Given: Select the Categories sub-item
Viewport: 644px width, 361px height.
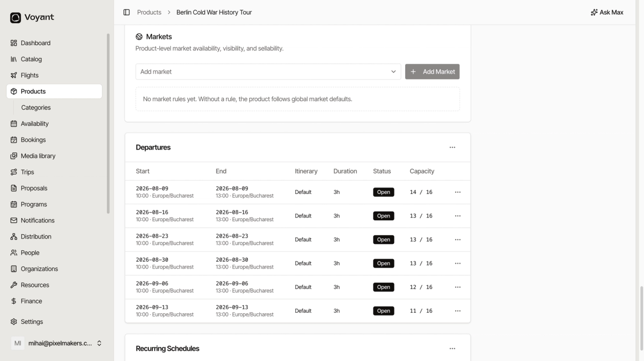Looking at the screenshot, I should (36, 107).
